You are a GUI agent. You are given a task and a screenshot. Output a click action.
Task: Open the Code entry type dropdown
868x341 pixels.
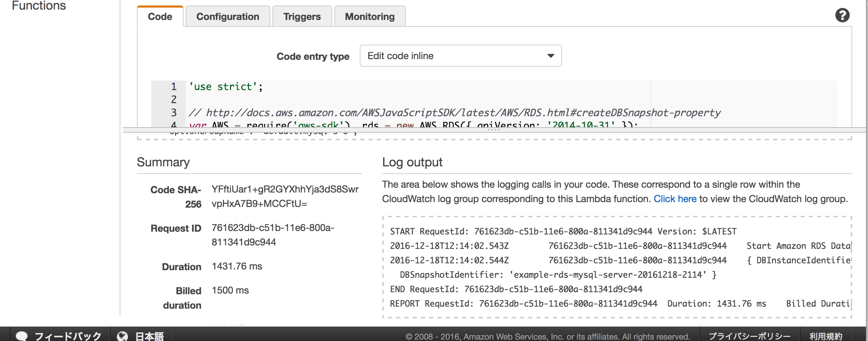coord(460,56)
